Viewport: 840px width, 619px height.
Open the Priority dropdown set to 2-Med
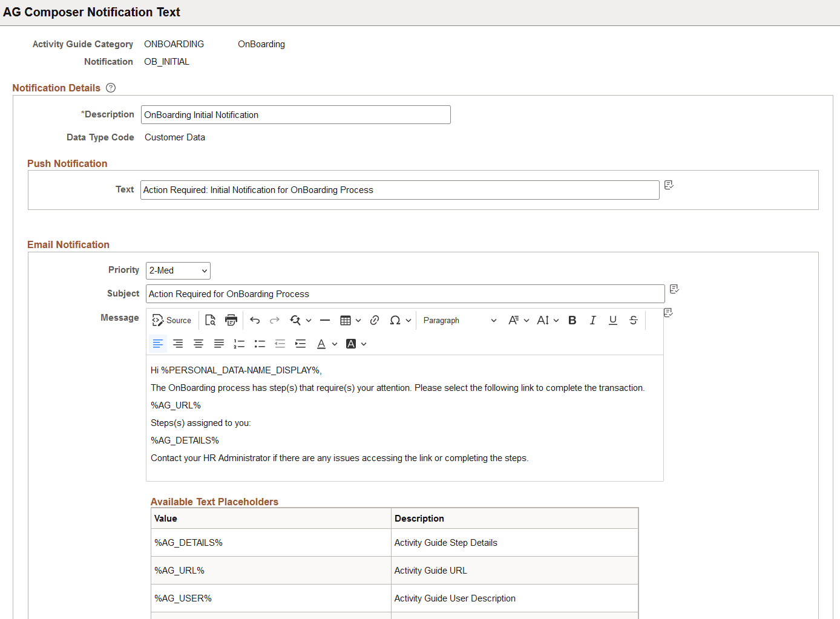(177, 270)
